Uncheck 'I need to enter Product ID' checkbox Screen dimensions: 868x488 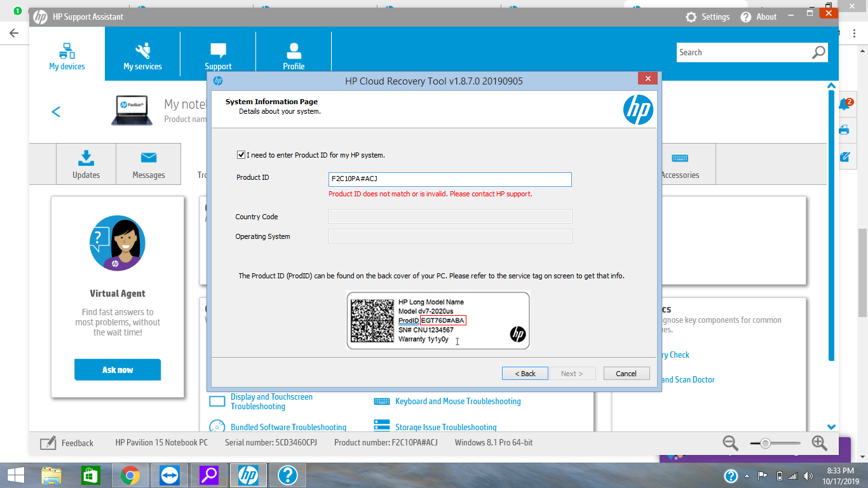[241, 154]
